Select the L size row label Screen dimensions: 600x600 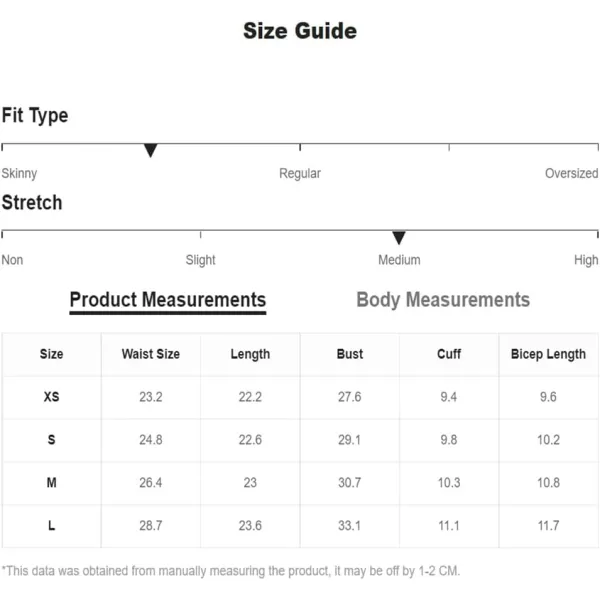[52, 525]
